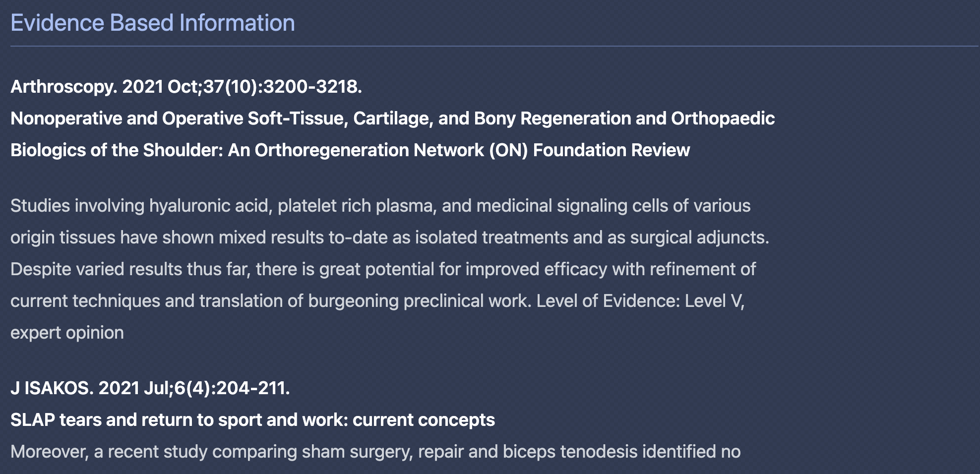Click the current concepts words in SLAP title
980x474 pixels.
pos(424,420)
